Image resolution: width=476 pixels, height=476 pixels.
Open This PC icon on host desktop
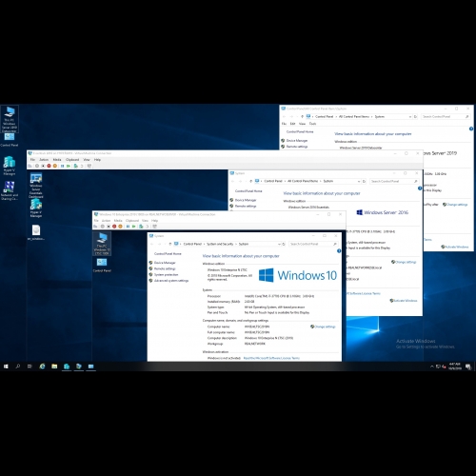click(10, 119)
